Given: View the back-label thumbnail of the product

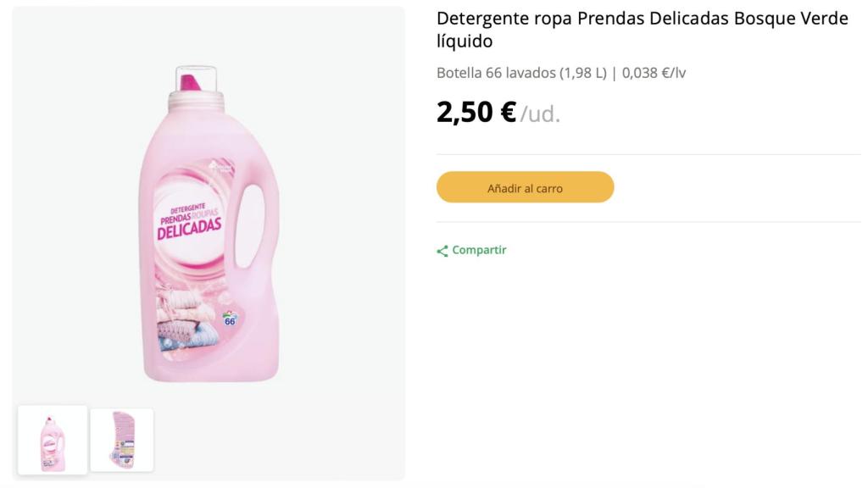Looking at the screenshot, I should [121, 440].
